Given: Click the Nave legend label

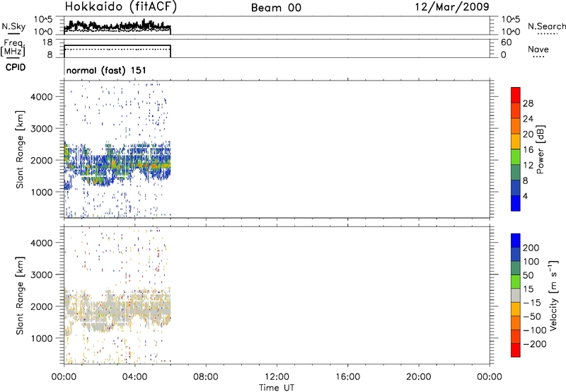Looking at the screenshot, I should pos(538,49).
